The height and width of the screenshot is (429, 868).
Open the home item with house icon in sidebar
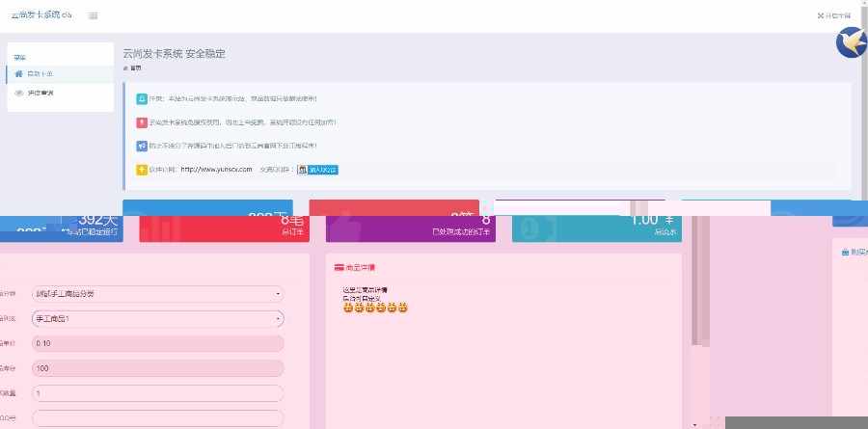[61, 74]
